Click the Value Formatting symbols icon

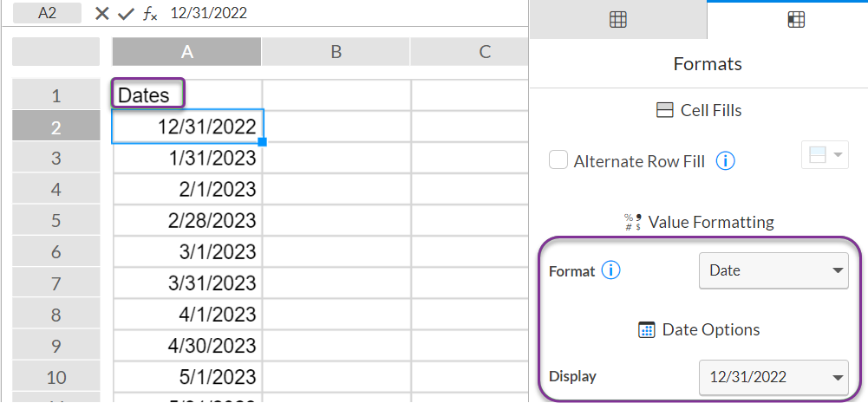tap(632, 222)
